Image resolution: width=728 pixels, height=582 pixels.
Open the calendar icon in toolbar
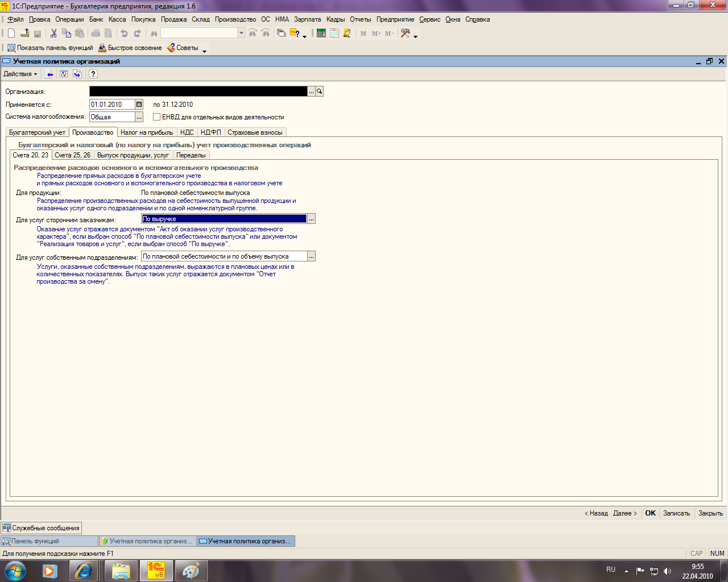pyautogui.click(x=334, y=34)
